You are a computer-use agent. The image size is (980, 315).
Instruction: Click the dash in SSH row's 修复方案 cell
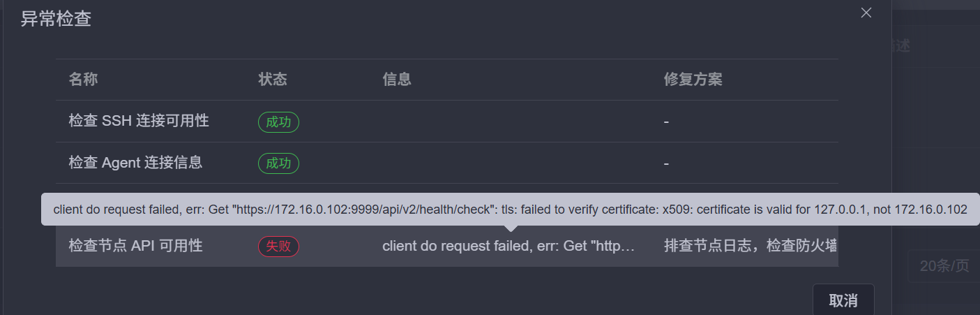click(667, 122)
